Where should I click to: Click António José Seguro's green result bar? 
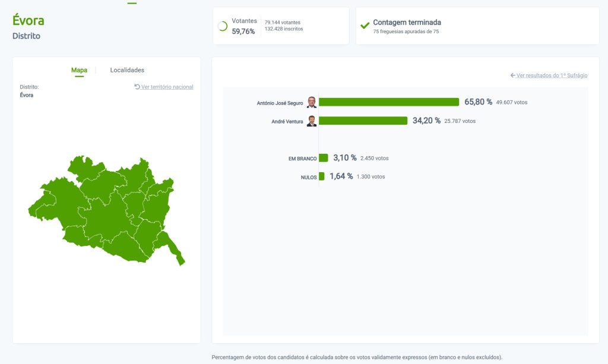click(389, 102)
